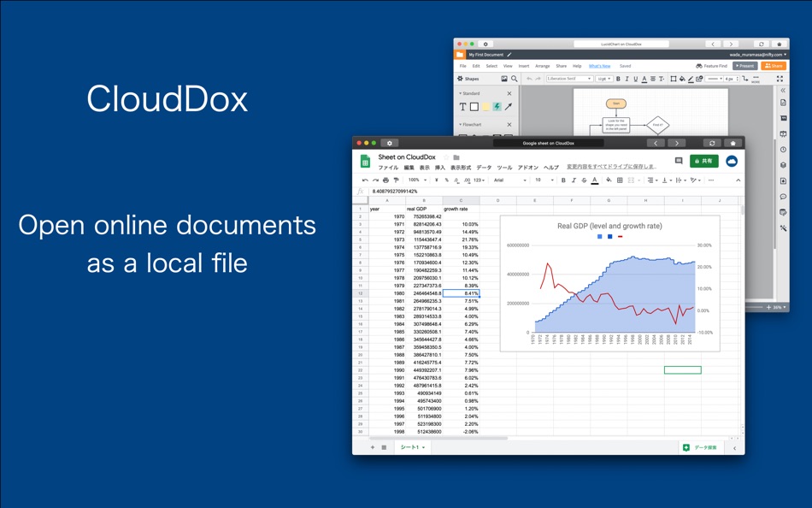Open the comments icon in Sheets header
The width and height of the screenshot is (812, 508).
pos(679,162)
